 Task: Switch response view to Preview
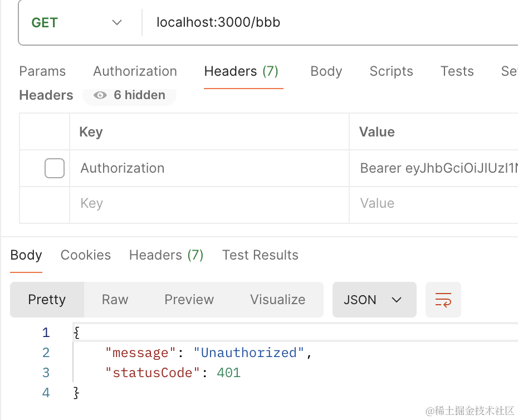tap(189, 300)
